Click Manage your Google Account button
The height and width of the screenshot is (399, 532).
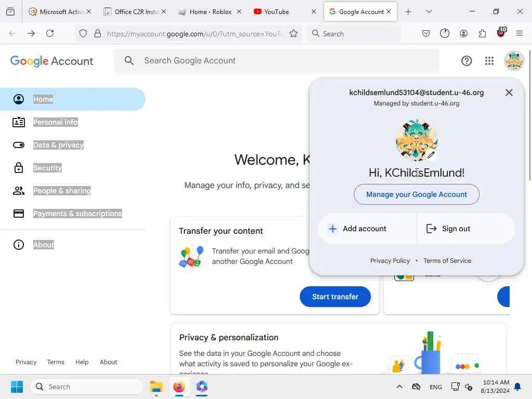click(416, 194)
